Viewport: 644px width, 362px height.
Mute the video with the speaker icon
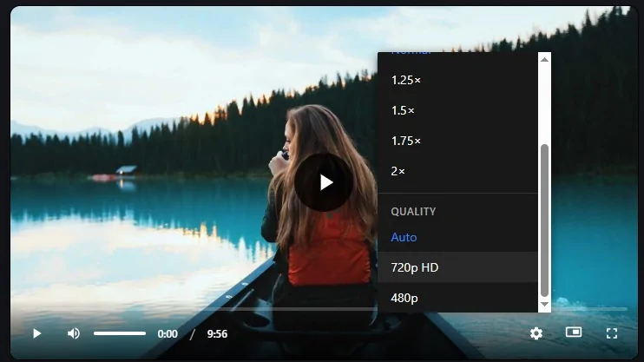point(74,333)
